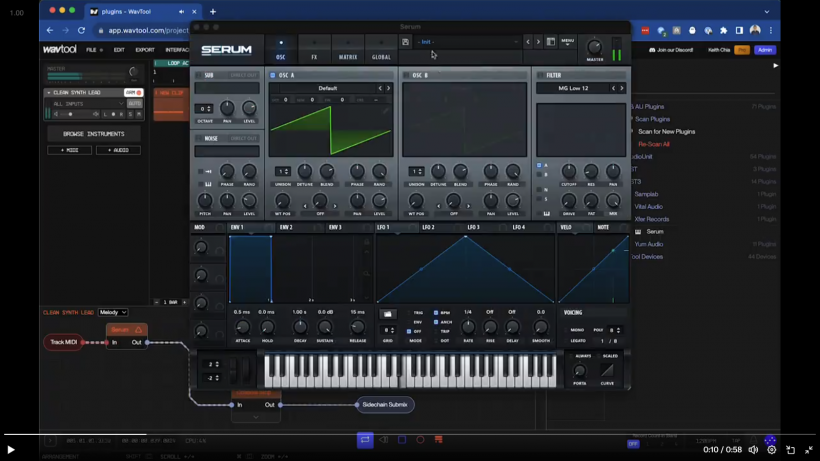Image resolution: width=820 pixels, height=461 pixels.
Task: Click the noise keytrack piano icon
Action: tap(208, 184)
